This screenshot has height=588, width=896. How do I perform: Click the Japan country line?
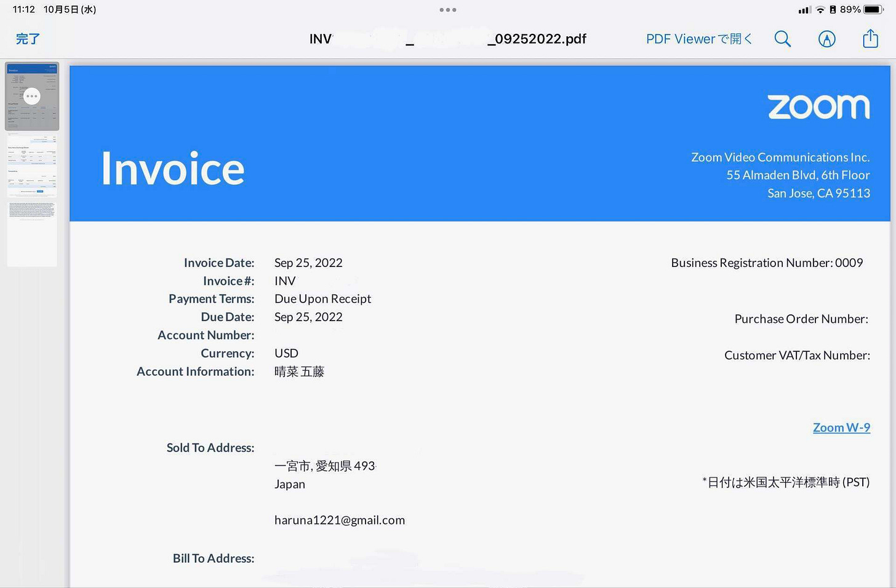pyautogui.click(x=290, y=484)
